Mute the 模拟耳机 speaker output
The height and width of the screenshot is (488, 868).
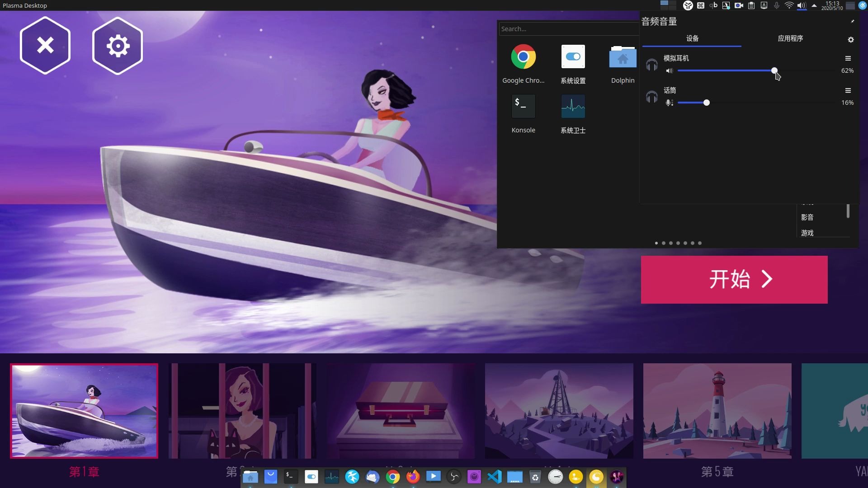[x=670, y=71]
